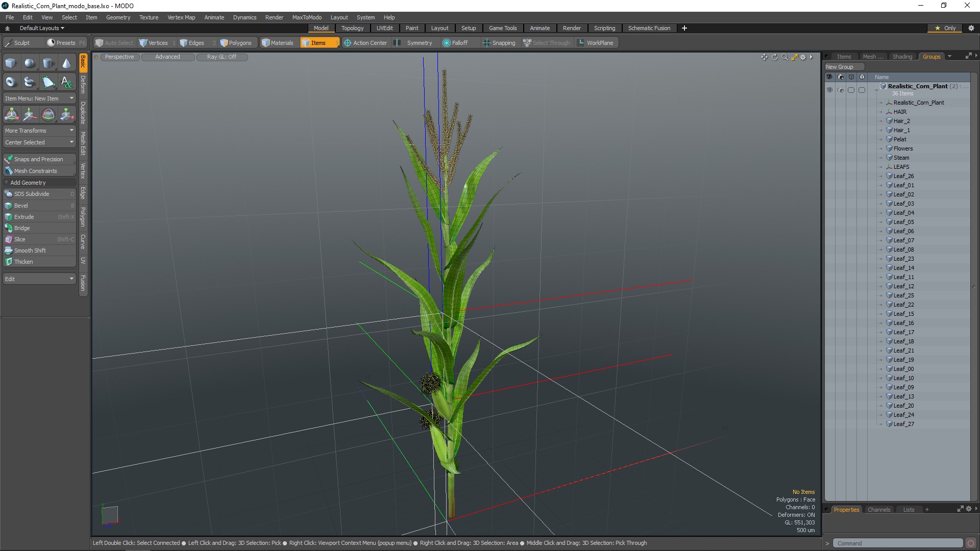The height and width of the screenshot is (551, 980).
Task: Toggle second checkbox of Realistic_Corn_Plant group
Action: click(862, 90)
